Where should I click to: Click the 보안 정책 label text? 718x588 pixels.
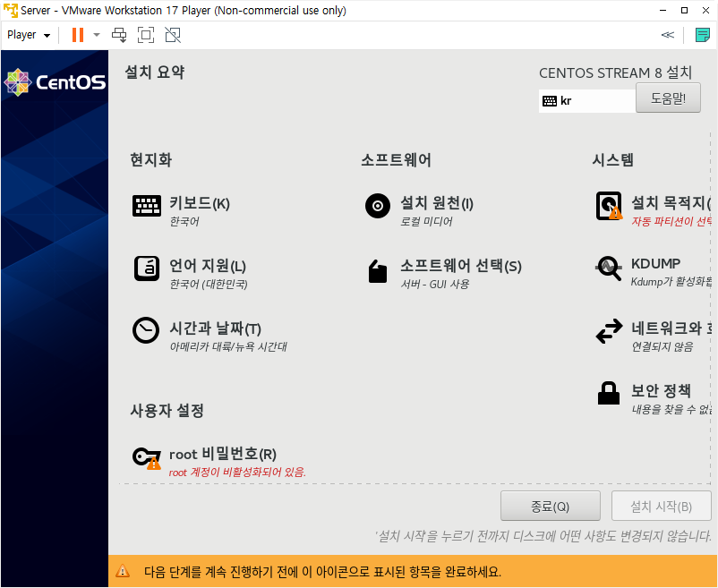pos(661,391)
